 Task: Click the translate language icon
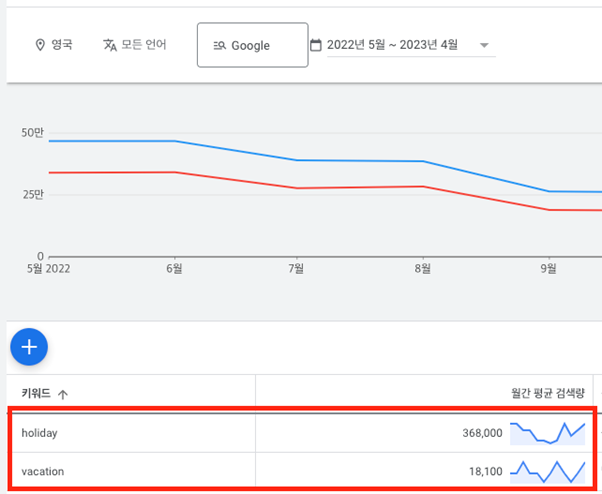pyautogui.click(x=110, y=45)
